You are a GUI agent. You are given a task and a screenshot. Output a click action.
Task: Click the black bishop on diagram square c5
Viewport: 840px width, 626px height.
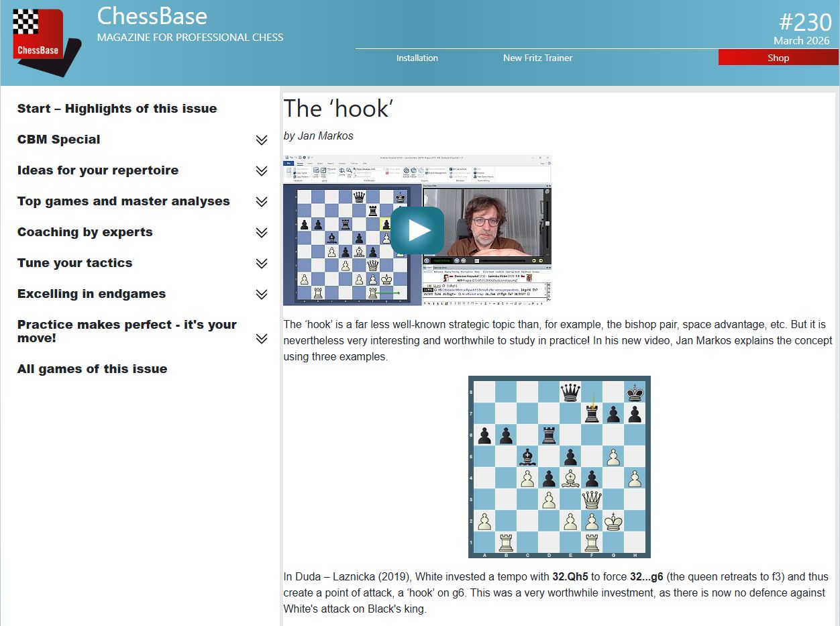coord(527,456)
